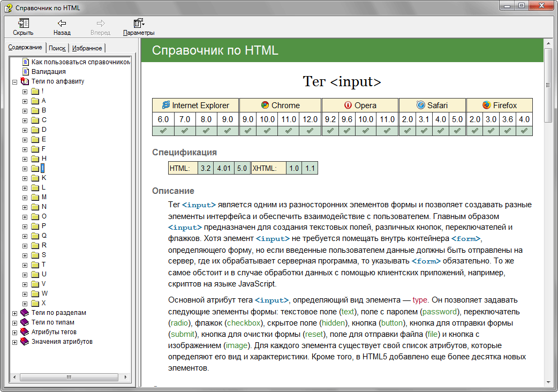Select the 'Валидация' tree item text
The width and height of the screenshot is (558, 392).
(x=48, y=72)
